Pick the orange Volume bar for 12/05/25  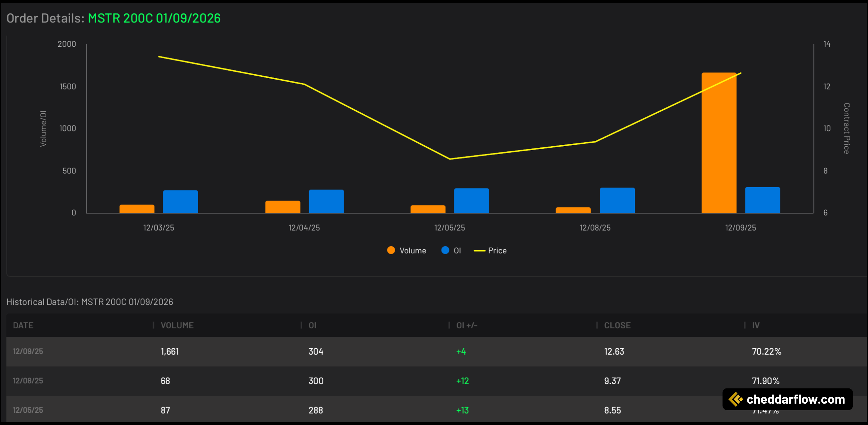[428, 209]
